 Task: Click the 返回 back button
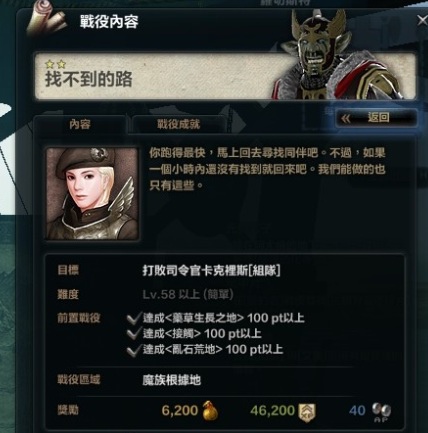point(376,118)
